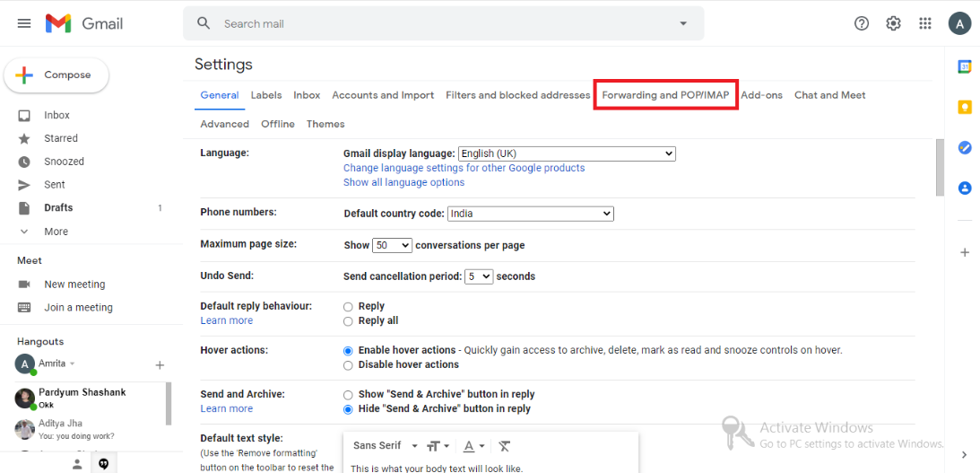The image size is (980, 473).
Task: Click the Gmail logo
Action: point(84,23)
